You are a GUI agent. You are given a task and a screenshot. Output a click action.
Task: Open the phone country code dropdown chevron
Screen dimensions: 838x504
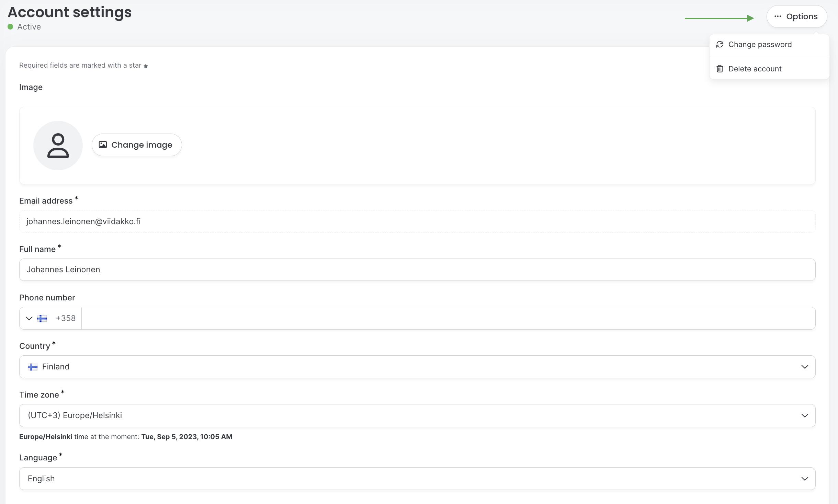(x=29, y=319)
